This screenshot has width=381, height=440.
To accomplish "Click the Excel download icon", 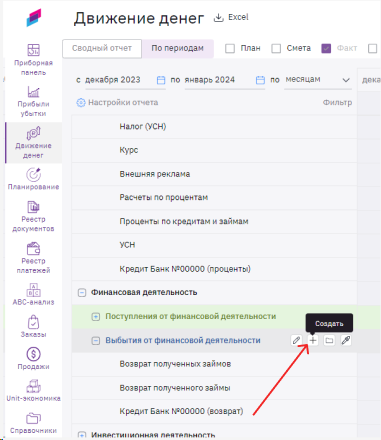I will (218, 18).
